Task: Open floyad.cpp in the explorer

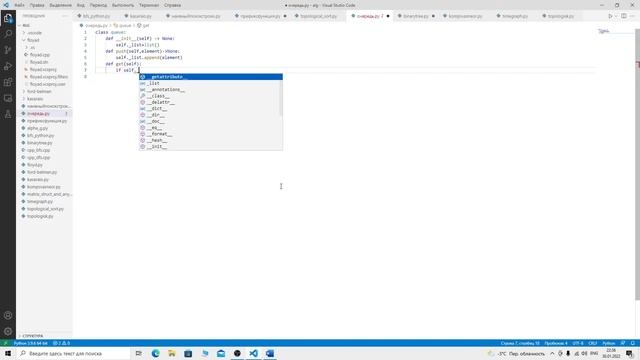Action: [x=40, y=55]
